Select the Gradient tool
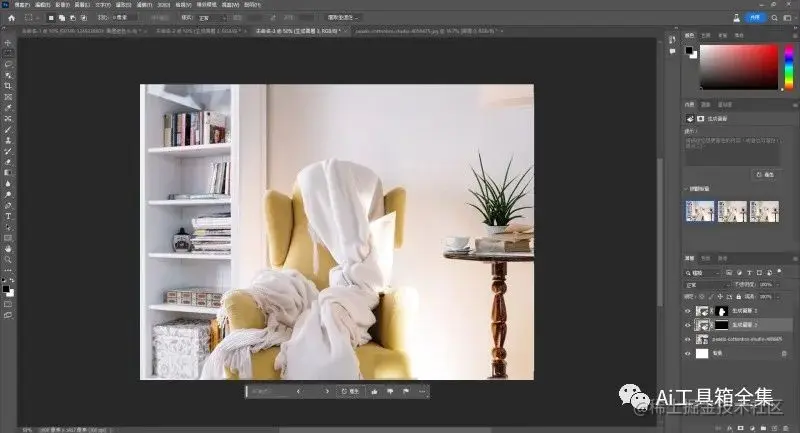This screenshot has width=800, height=433. coord(8,172)
